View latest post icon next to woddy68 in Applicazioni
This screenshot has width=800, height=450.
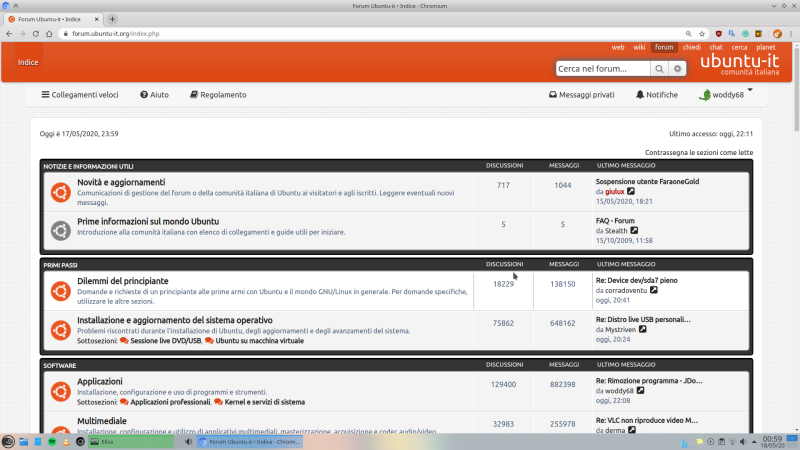[640, 391]
